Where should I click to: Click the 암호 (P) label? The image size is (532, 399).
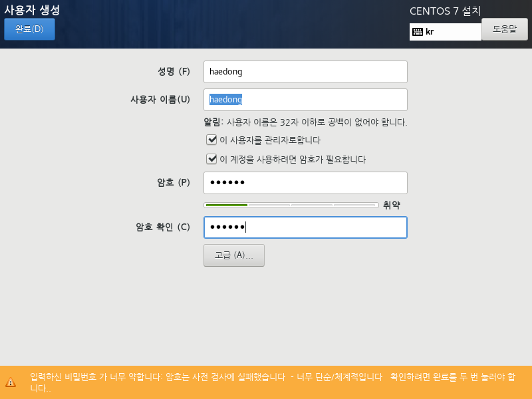pos(174,182)
